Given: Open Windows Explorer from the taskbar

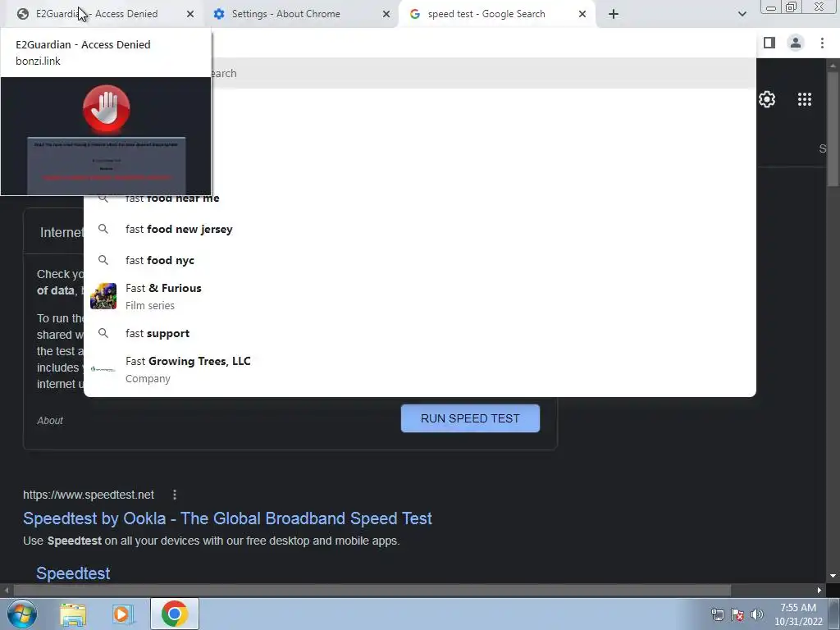Looking at the screenshot, I should coord(73,614).
